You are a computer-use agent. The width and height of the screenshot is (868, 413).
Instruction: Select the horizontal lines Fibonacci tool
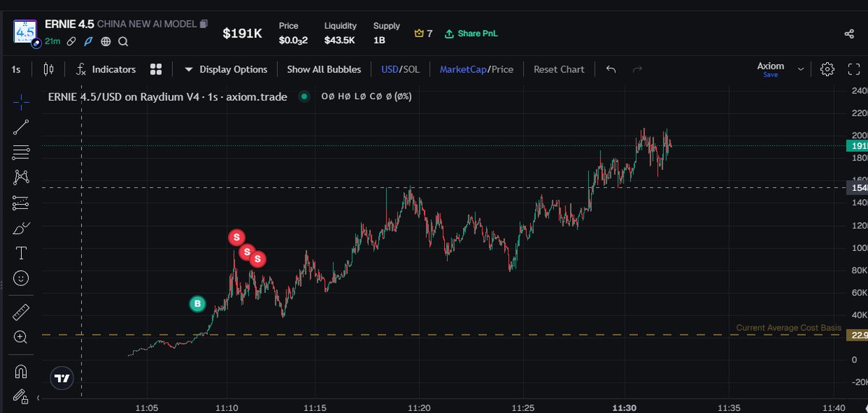pos(21,152)
